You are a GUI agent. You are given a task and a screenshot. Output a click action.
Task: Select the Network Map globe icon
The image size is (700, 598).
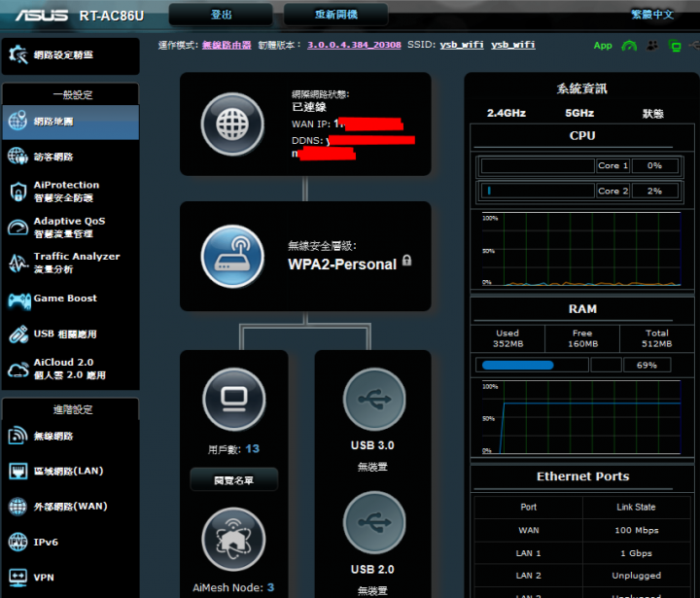click(x=17, y=121)
